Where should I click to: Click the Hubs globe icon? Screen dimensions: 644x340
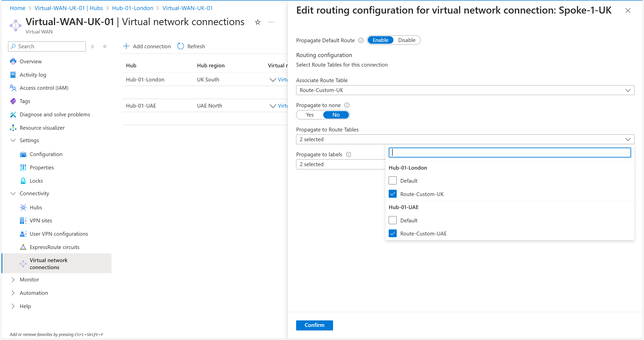click(x=23, y=207)
